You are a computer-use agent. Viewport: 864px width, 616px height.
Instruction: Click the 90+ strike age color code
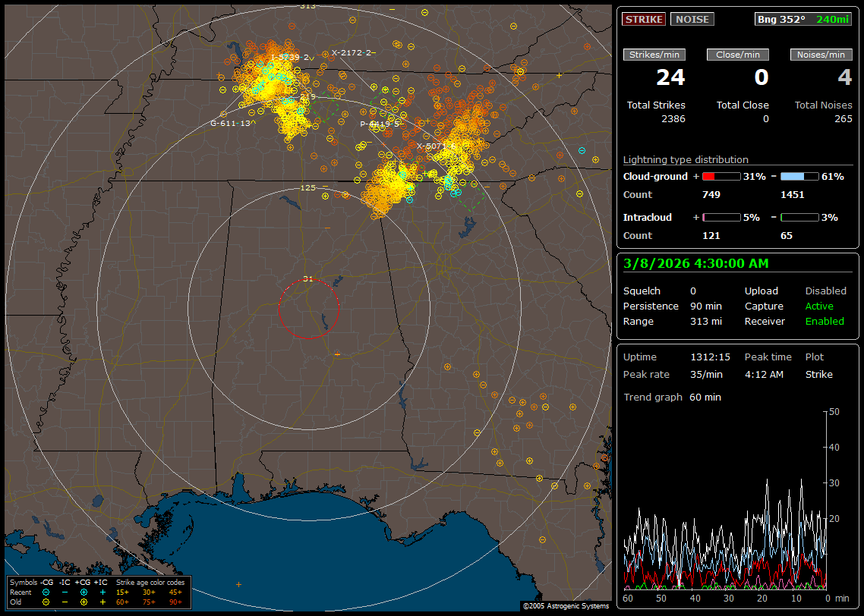point(175,602)
